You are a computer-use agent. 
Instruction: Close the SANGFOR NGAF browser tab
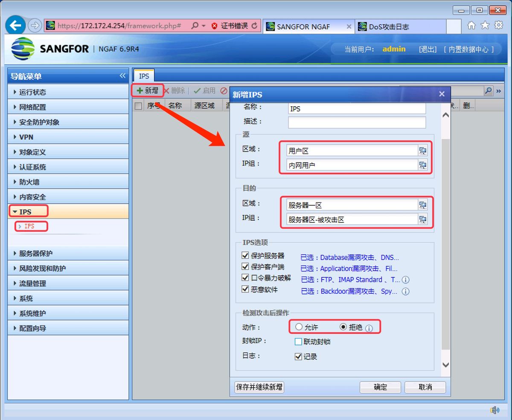click(349, 26)
